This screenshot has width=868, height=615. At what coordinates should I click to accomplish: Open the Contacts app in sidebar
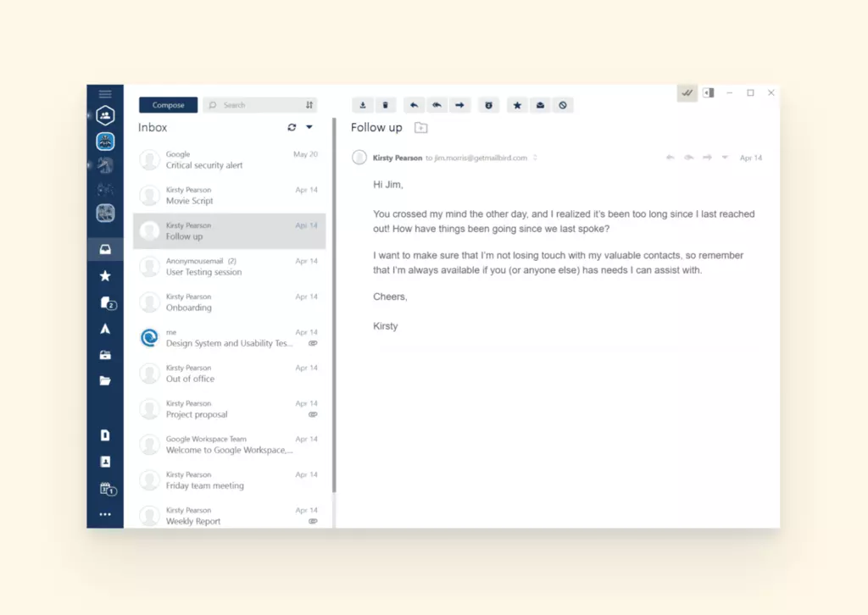tap(105, 462)
